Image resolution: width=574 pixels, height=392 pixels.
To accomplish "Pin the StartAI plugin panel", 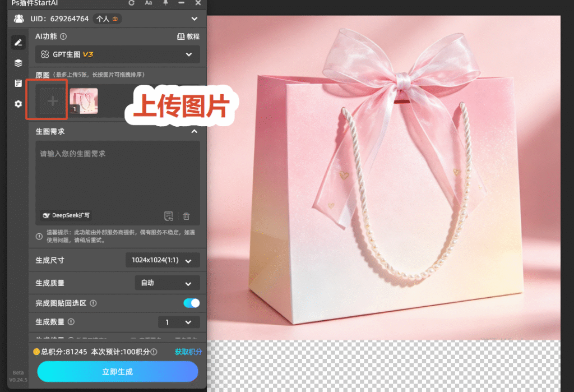I will (x=165, y=3).
